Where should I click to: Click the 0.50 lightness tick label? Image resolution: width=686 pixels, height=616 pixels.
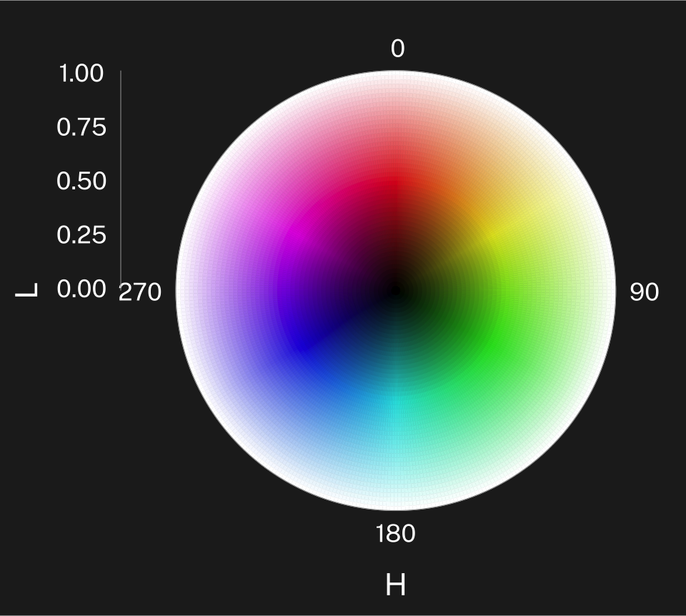coord(81,181)
